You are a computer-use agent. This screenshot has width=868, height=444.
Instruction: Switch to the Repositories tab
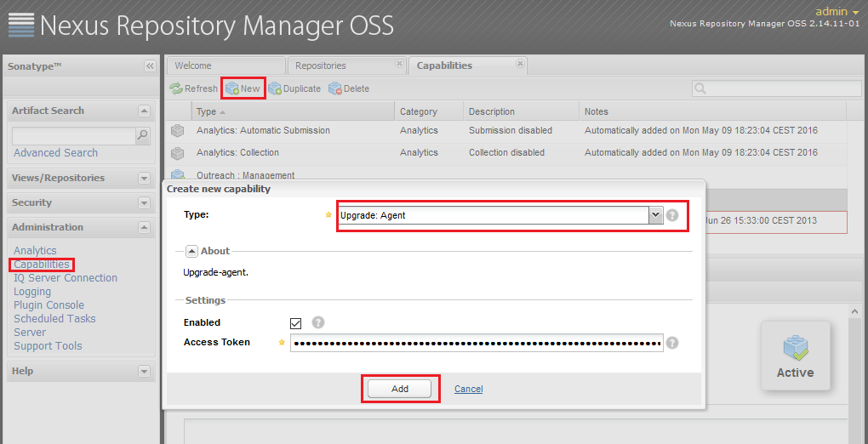pos(320,65)
